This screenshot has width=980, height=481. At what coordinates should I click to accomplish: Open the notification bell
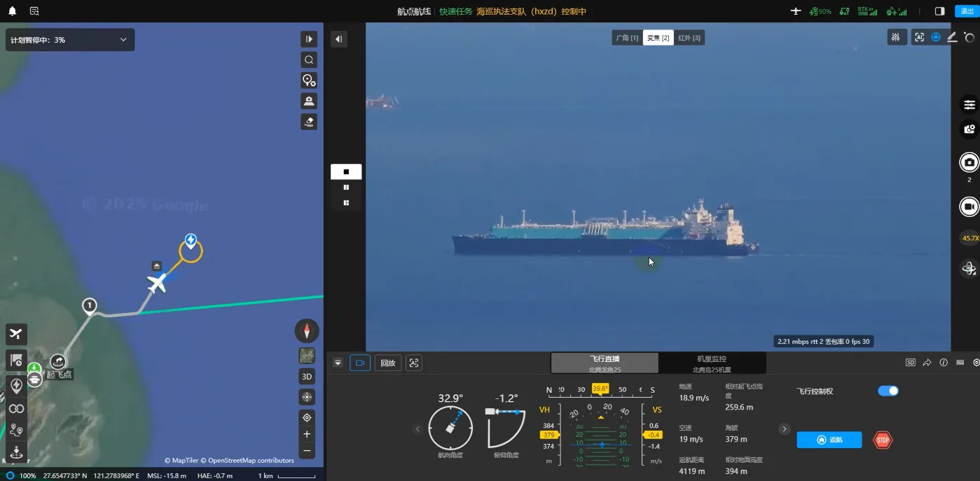(12, 11)
